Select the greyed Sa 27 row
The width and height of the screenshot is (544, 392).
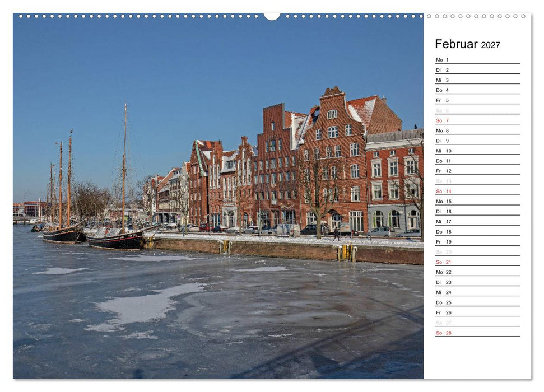pos(477,323)
